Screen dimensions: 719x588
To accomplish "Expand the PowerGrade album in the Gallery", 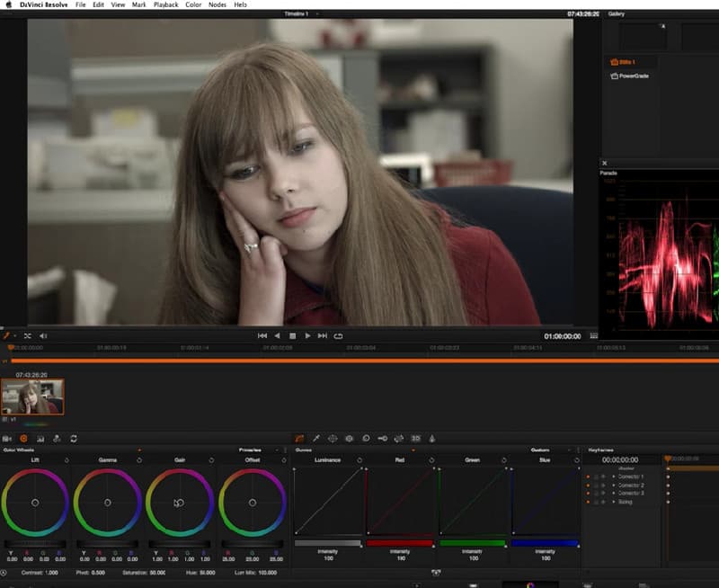I will (x=633, y=76).
